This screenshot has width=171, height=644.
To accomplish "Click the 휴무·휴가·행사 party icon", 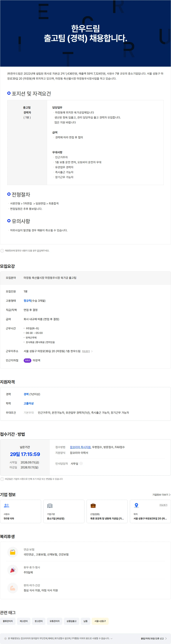I will [12, 570].
